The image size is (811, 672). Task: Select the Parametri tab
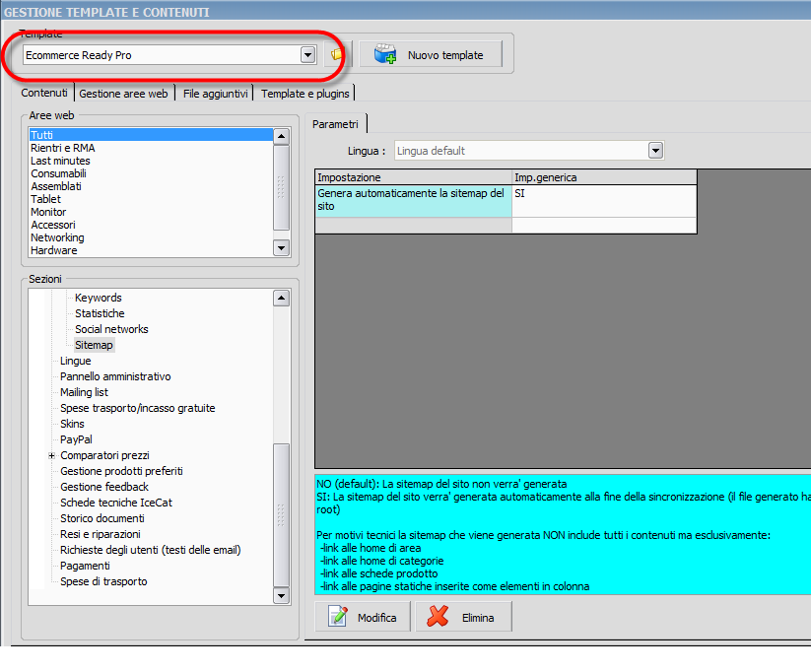click(x=335, y=124)
